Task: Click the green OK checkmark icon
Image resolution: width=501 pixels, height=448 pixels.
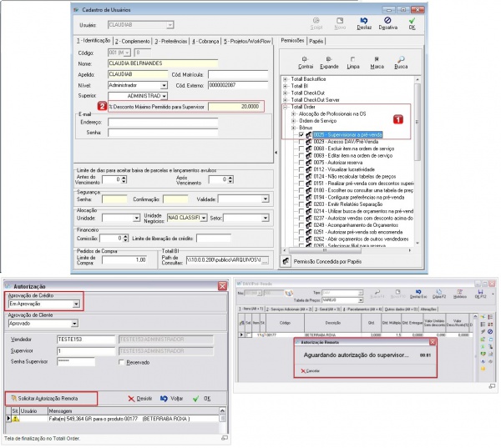Action: tap(412, 20)
